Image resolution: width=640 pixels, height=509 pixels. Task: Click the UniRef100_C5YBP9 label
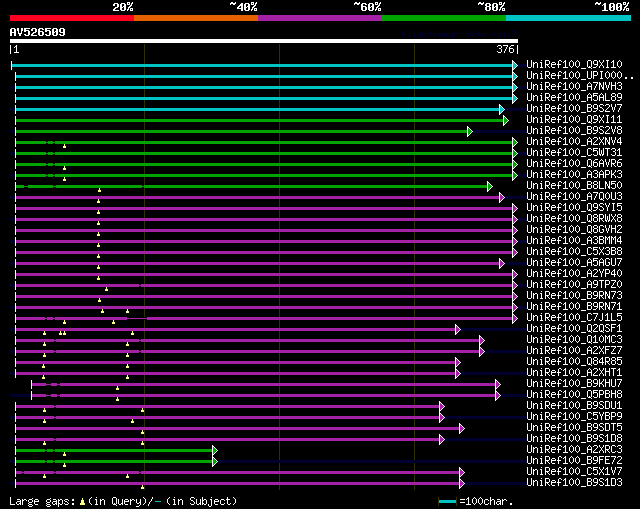click(574, 417)
